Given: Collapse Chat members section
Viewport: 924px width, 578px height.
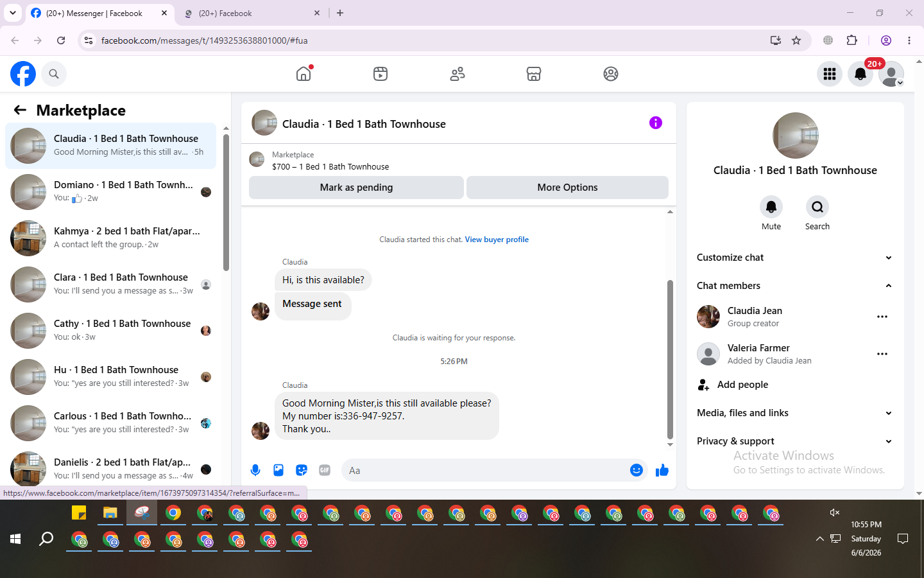Looking at the screenshot, I should point(795,286).
